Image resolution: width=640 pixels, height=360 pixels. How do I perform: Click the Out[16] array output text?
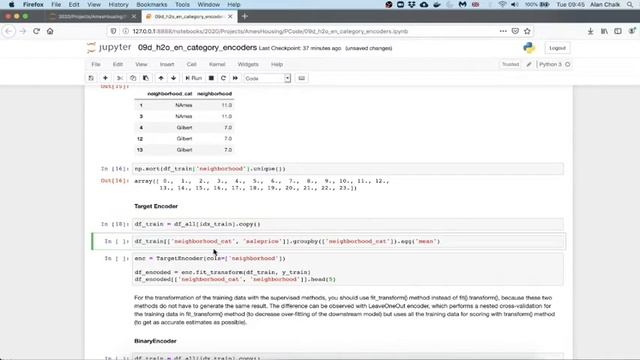click(262, 184)
